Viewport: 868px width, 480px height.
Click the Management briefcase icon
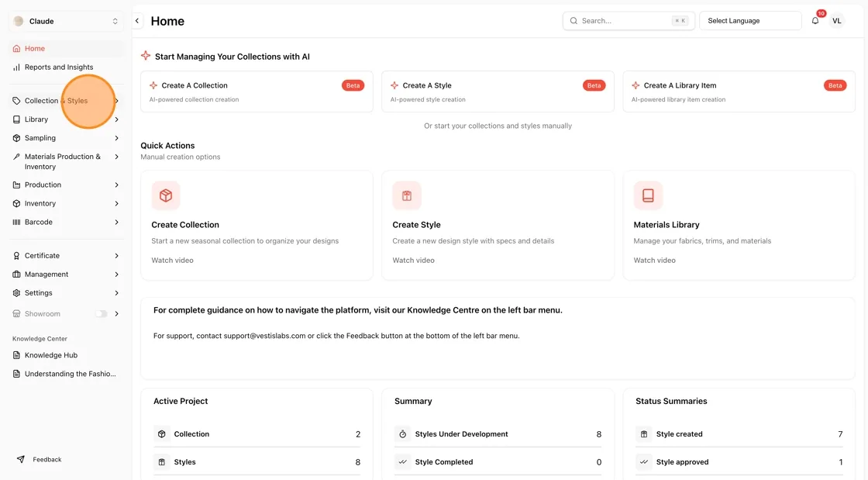16,275
